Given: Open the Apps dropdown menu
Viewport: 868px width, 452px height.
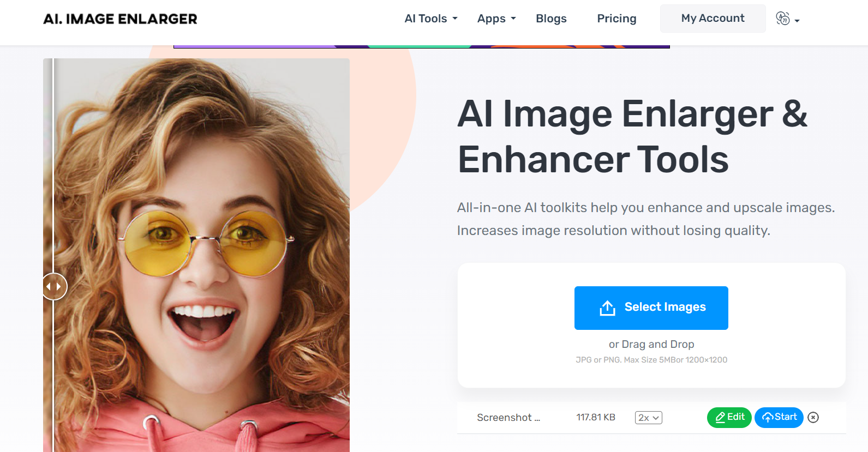Looking at the screenshot, I should (496, 19).
